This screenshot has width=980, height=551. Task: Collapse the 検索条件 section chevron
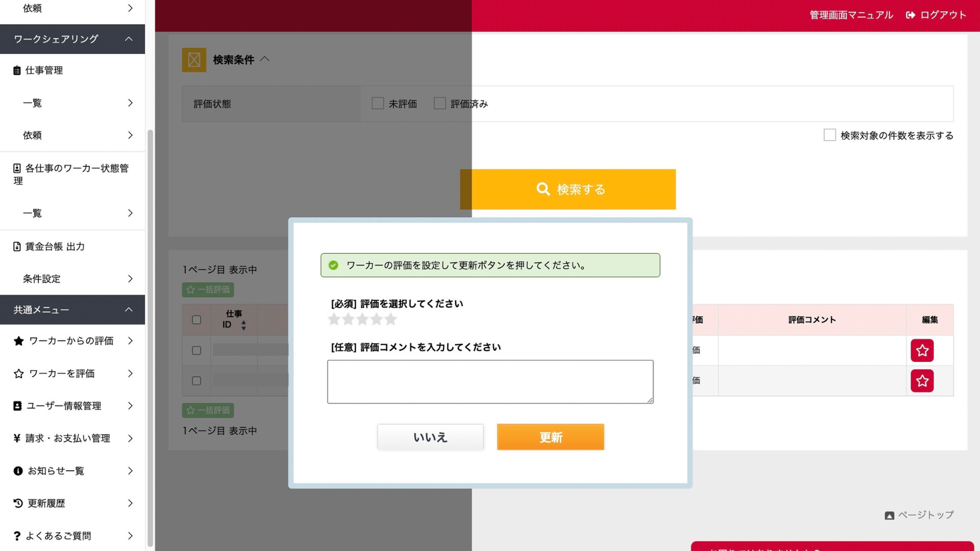click(265, 59)
